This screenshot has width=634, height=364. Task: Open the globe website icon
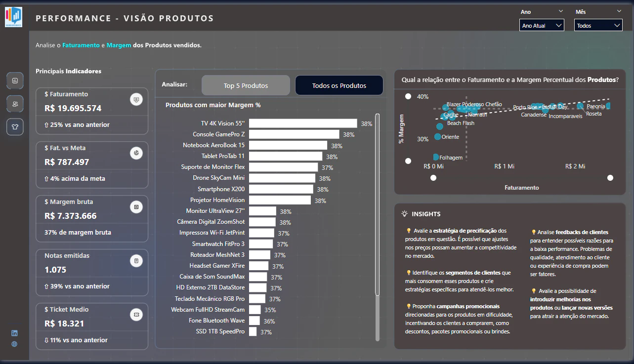coord(14,344)
